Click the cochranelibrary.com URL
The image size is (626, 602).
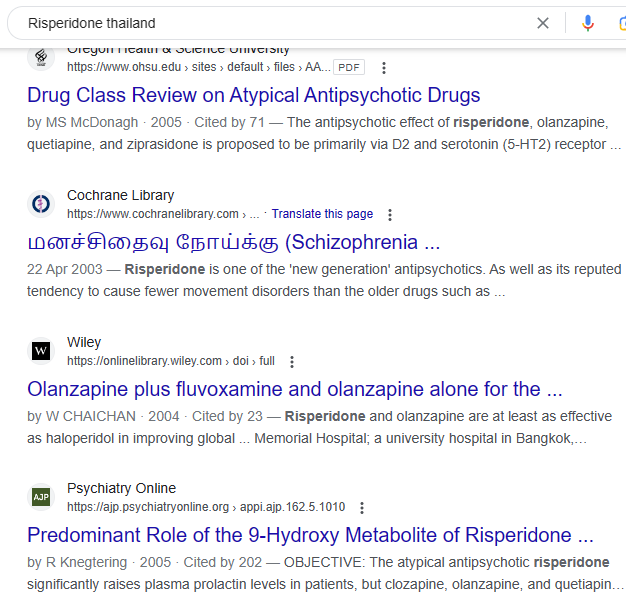click(x=163, y=214)
